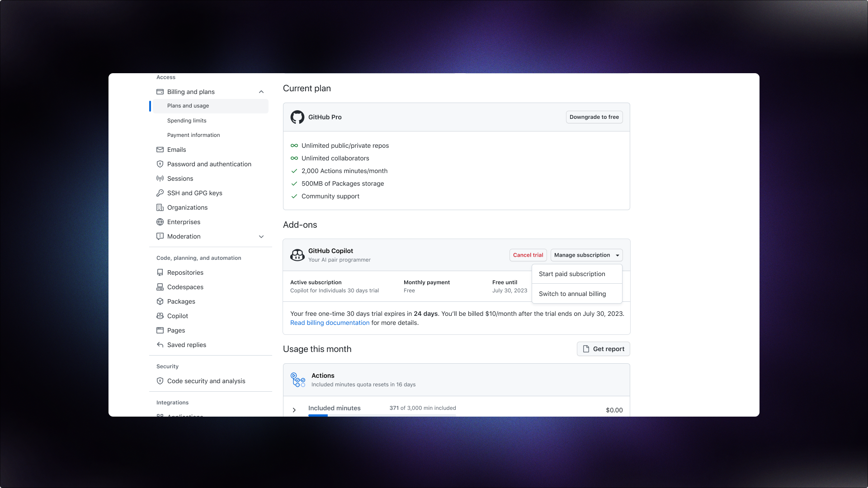Select the Enterprises globe icon
Viewport: 868px width, 488px height.
click(x=160, y=222)
